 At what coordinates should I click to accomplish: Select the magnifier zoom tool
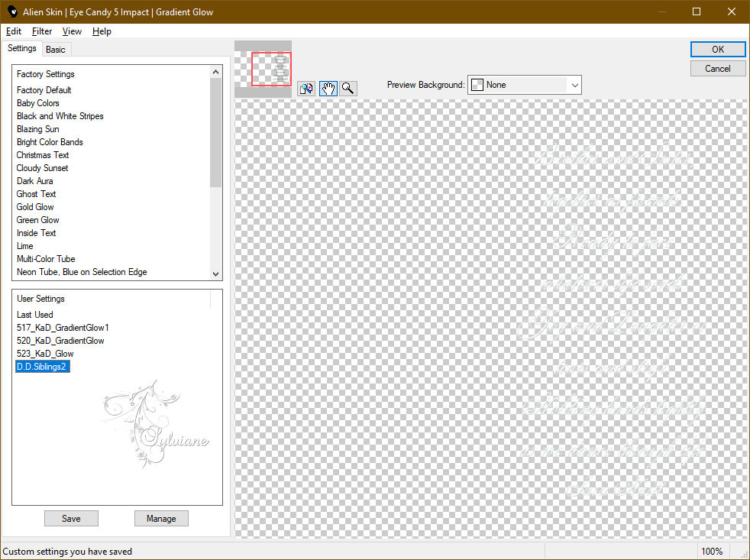coord(348,89)
